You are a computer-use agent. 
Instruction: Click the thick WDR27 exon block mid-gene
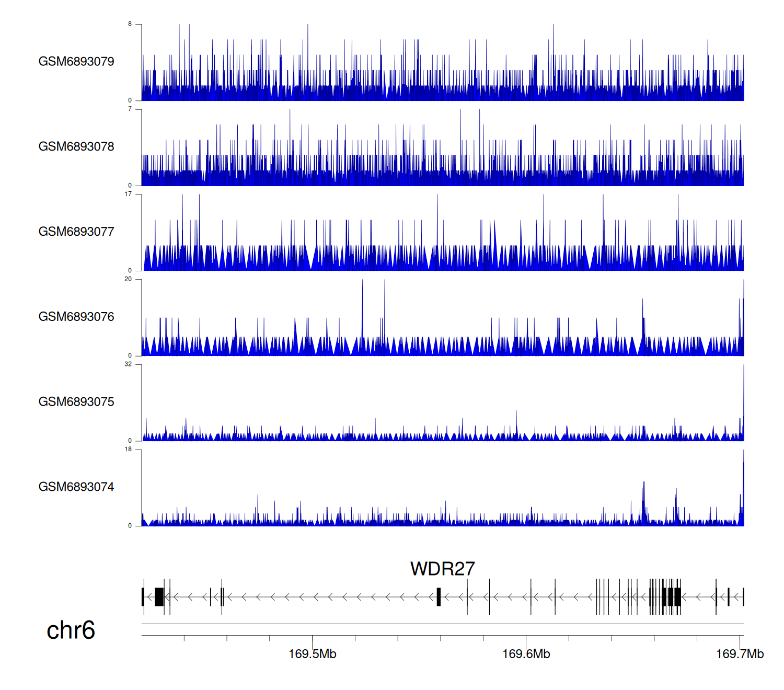pos(439,597)
